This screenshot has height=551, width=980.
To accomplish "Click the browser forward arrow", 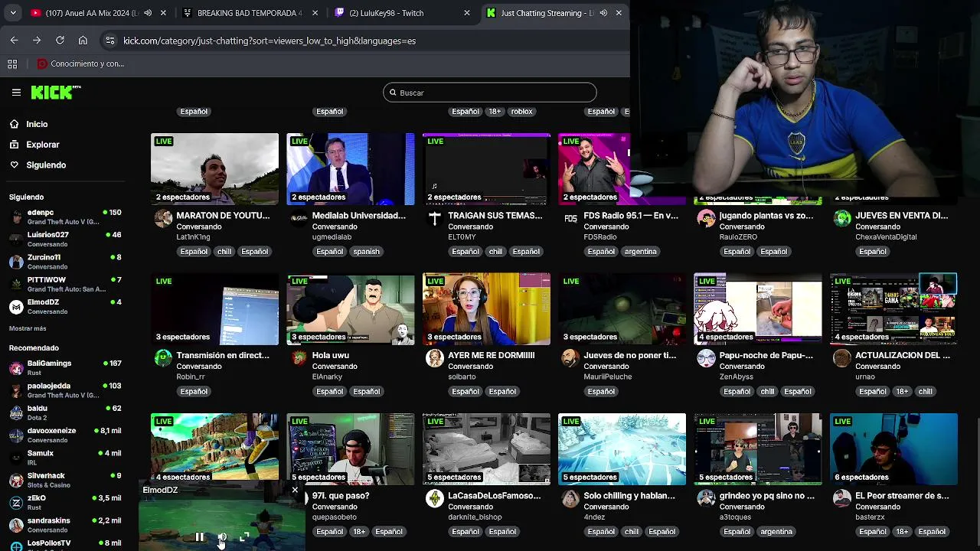I will tap(37, 41).
